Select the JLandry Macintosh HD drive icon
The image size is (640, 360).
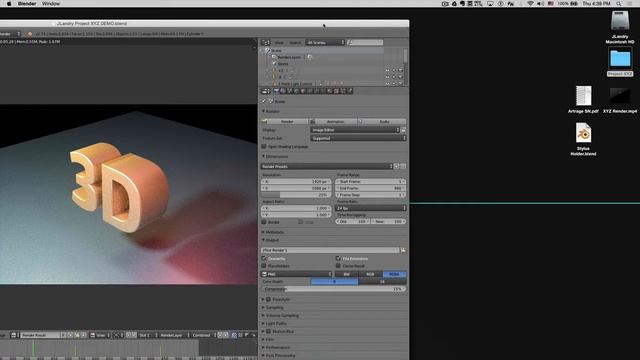pyautogui.click(x=620, y=20)
